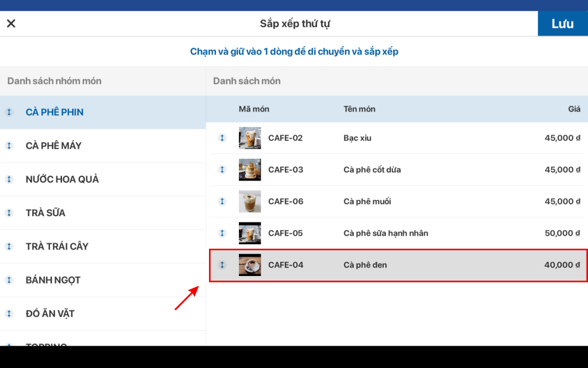
Task: Select the Cà phê sữa hạnh nhân item name
Action: pos(385,233)
